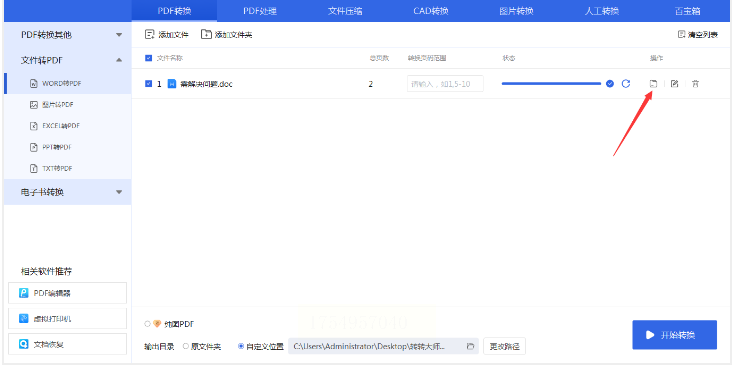Collapse the 文件转PDF section arrow
Image resolution: width=733 pixels, height=368 pixels.
point(119,60)
